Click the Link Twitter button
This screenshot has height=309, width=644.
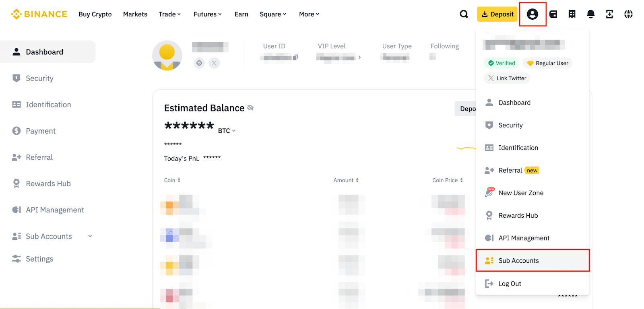pos(507,78)
